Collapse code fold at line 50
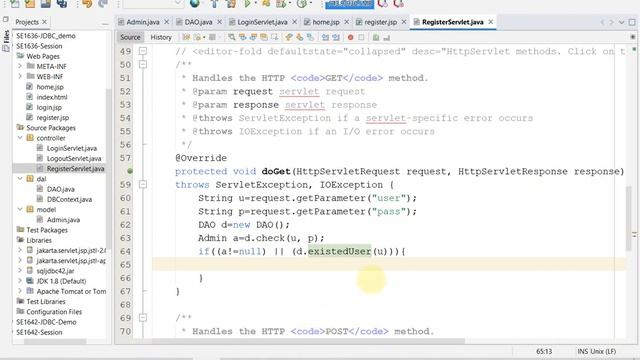The height and width of the screenshot is (360, 640). tap(143, 64)
